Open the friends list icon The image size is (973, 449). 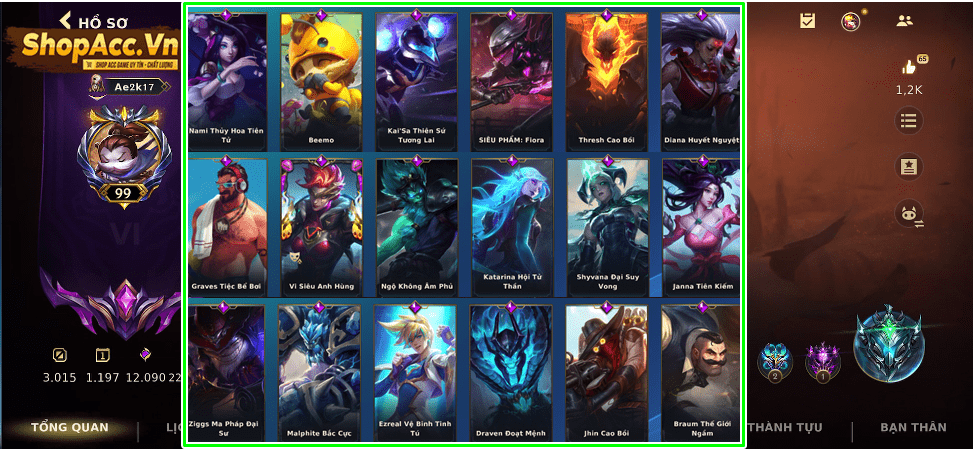pyautogui.click(x=904, y=20)
